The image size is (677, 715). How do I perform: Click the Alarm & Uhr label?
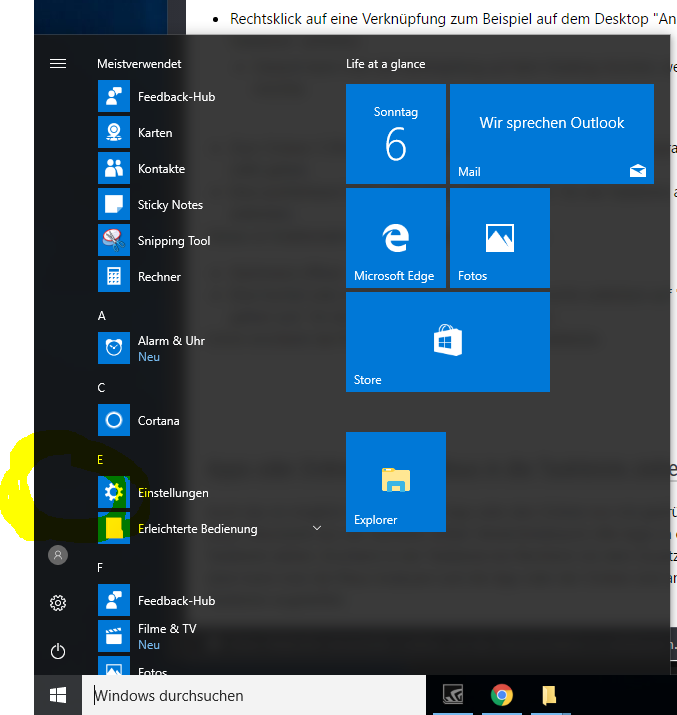171,341
